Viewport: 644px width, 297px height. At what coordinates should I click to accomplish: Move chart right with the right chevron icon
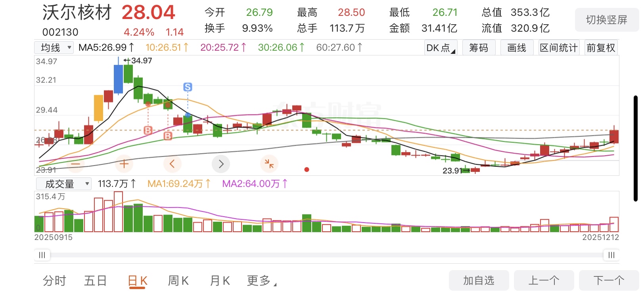221,164
